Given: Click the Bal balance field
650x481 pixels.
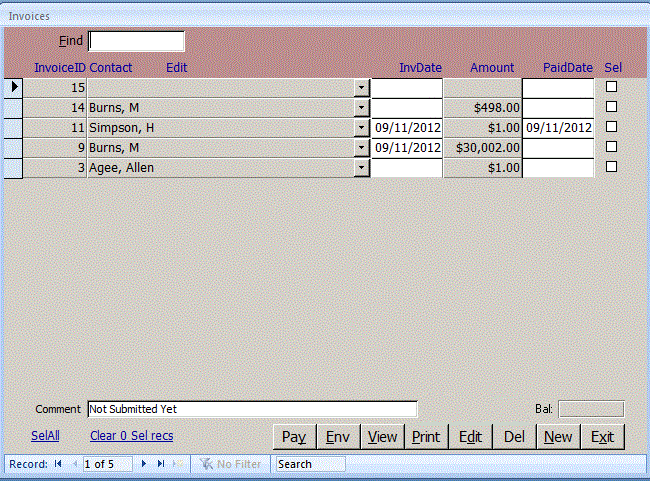Looking at the screenshot, I should 591,409.
